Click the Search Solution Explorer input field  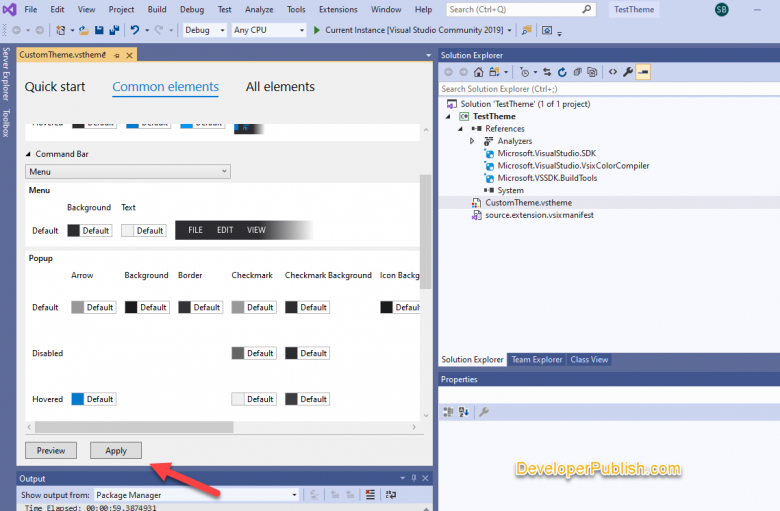pyautogui.click(x=609, y=89)
